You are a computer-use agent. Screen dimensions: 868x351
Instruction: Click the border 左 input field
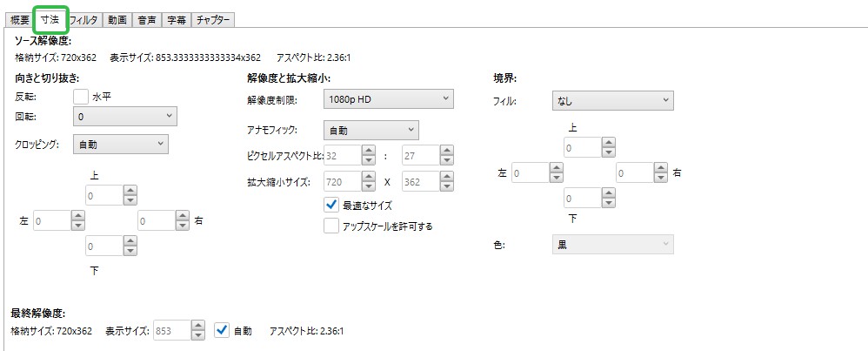[531, 173]
